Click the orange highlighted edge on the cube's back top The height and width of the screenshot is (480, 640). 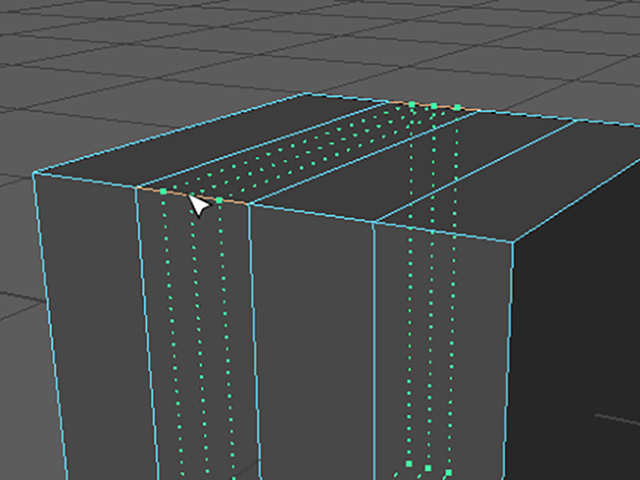433,105
